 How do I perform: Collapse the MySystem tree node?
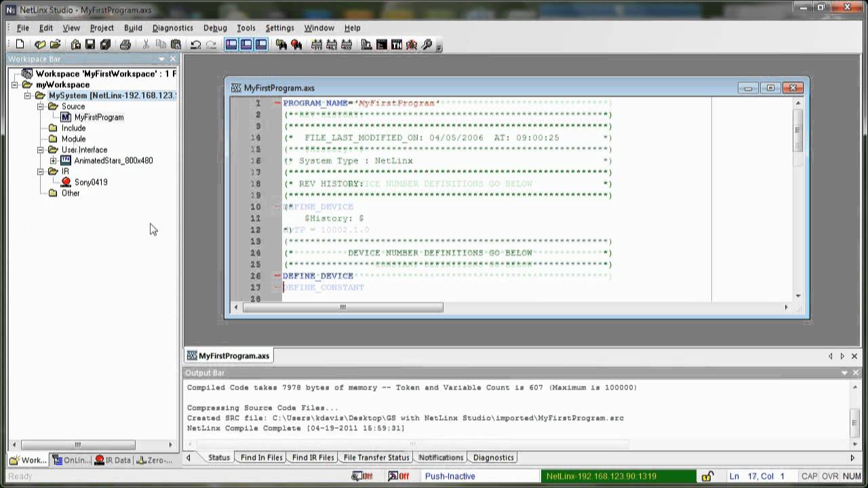[x=28, y=96]
